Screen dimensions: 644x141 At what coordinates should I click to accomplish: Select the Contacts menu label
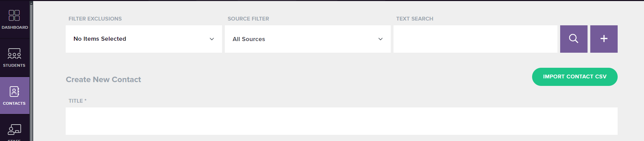[14, 103]
